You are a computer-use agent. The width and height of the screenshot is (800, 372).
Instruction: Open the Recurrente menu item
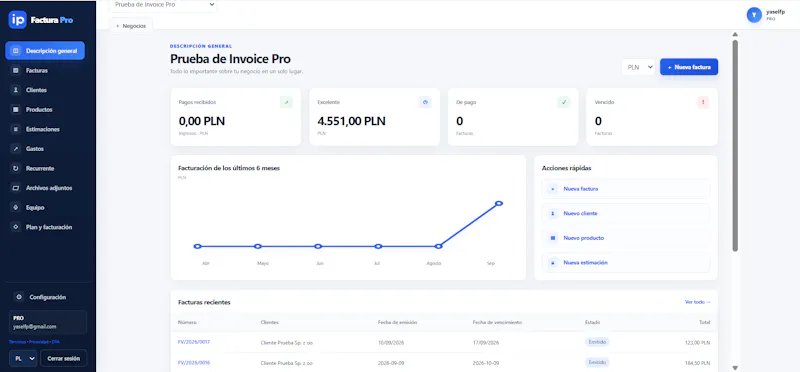45,168
